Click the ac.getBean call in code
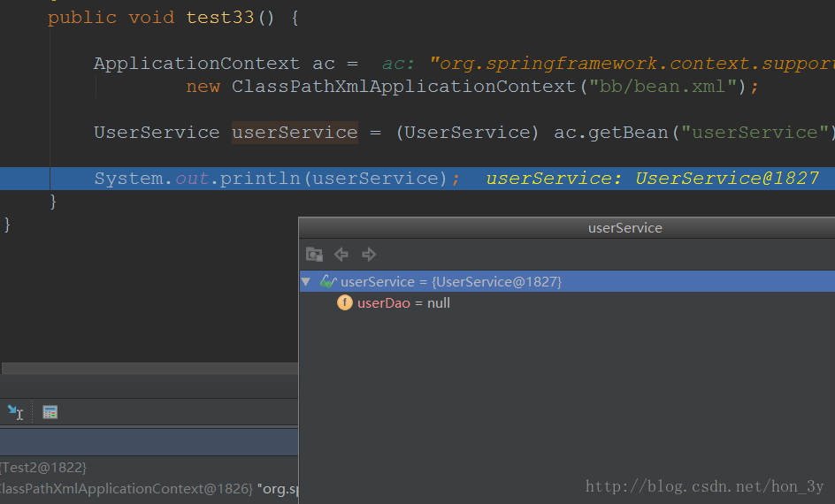 611,132
